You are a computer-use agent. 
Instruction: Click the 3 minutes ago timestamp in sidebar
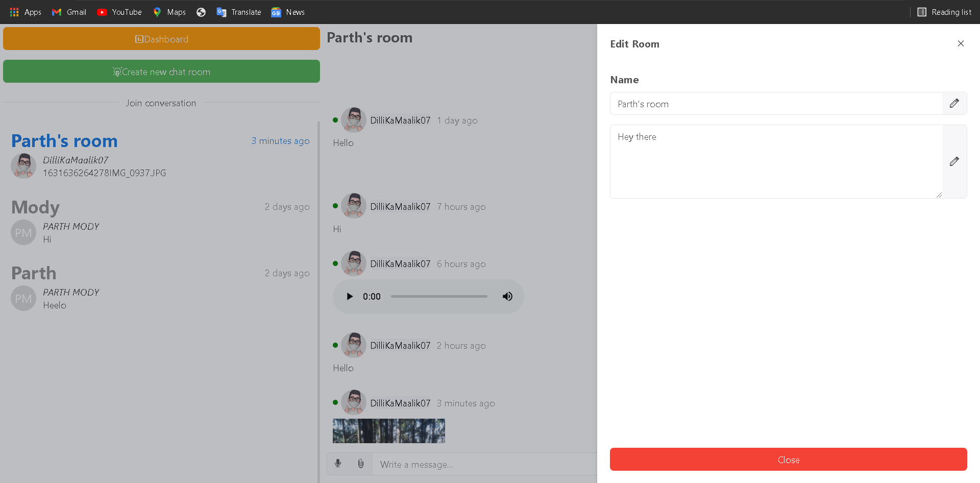click(280, 141)
